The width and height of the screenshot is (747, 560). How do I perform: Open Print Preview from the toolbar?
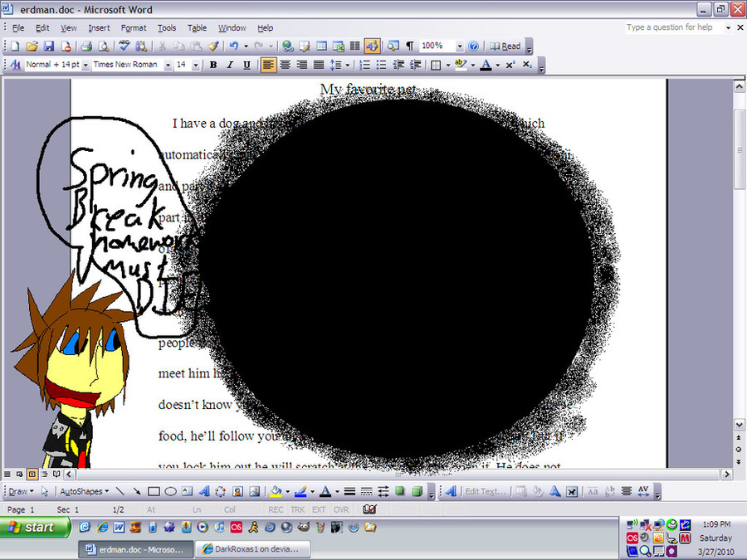[103, 46]
